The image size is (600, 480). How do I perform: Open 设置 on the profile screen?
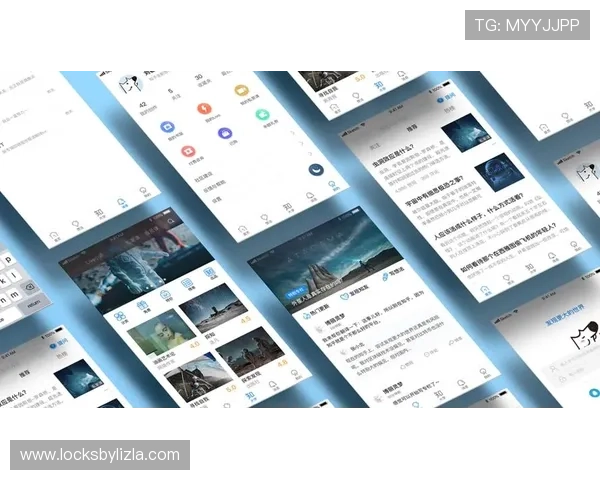click(x=217, y=199)
